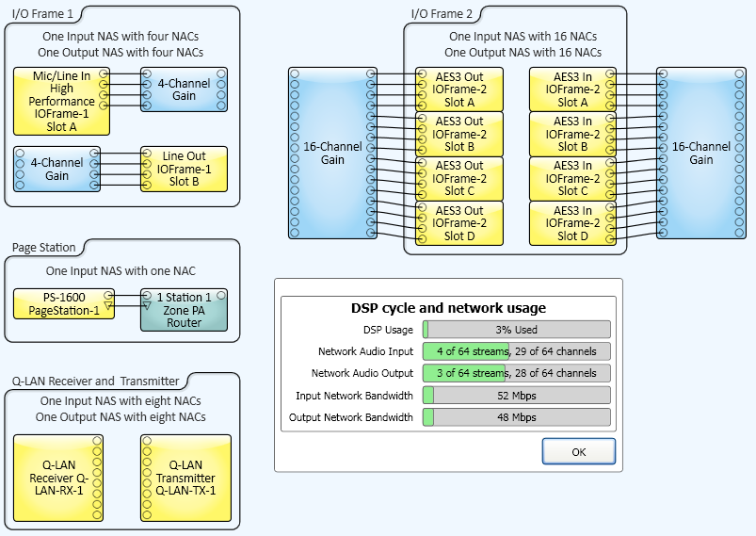Click 'One Input NAS with 16 NACs' text

click(x=523, y=36)
